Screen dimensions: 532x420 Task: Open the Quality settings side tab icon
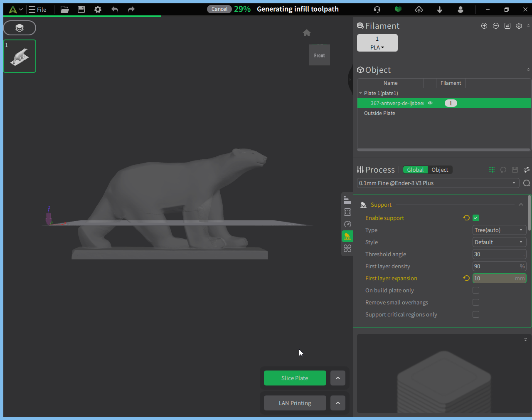347,200
